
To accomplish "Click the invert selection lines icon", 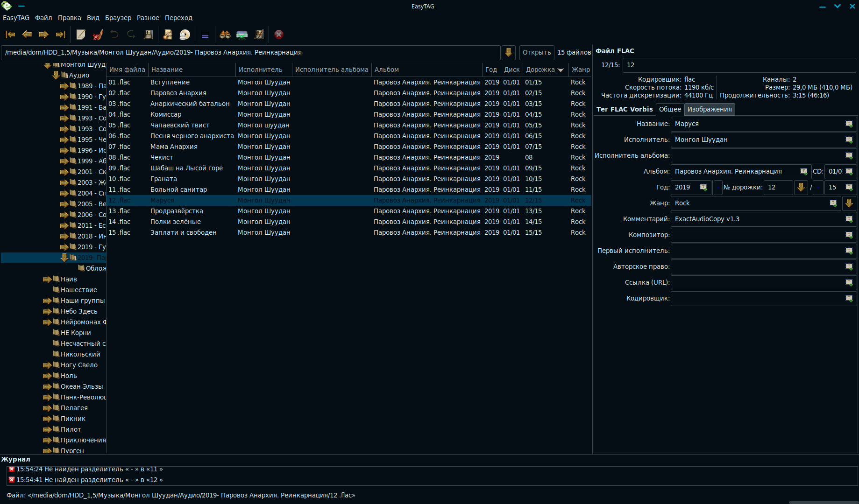I will point(205,35).
